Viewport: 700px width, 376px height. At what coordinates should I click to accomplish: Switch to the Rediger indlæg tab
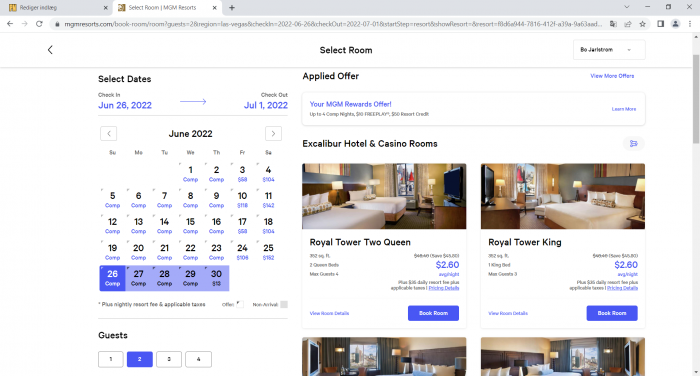[58, 8]
